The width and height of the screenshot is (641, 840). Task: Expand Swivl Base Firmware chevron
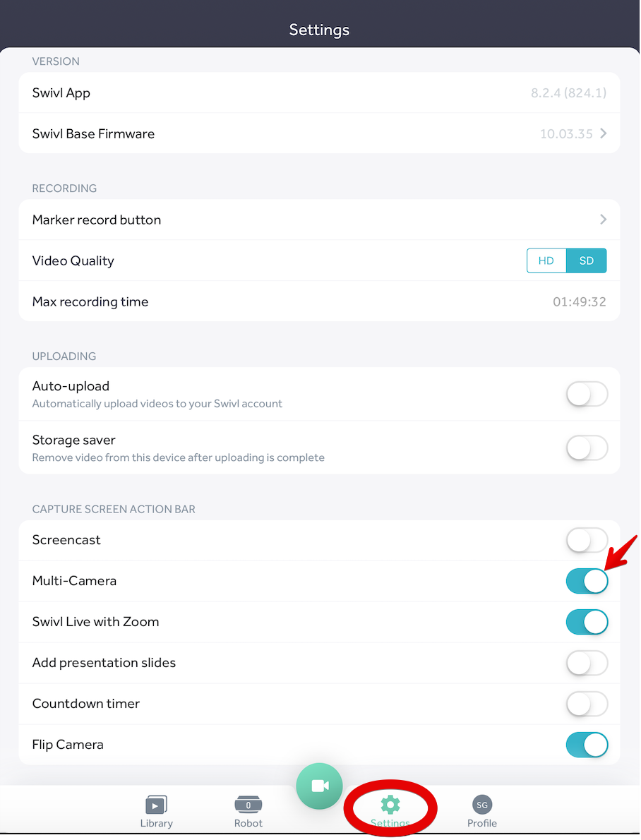click(x=603, y=133)
